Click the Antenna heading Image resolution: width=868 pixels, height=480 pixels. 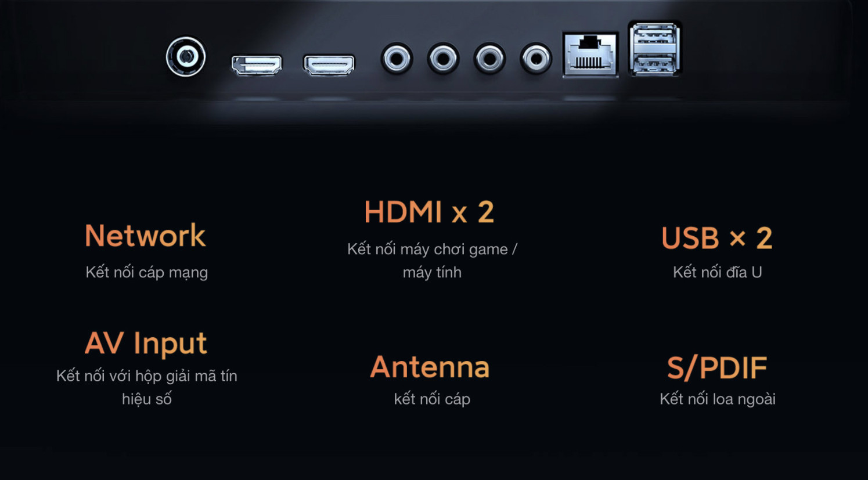click(x=430, y=367)
